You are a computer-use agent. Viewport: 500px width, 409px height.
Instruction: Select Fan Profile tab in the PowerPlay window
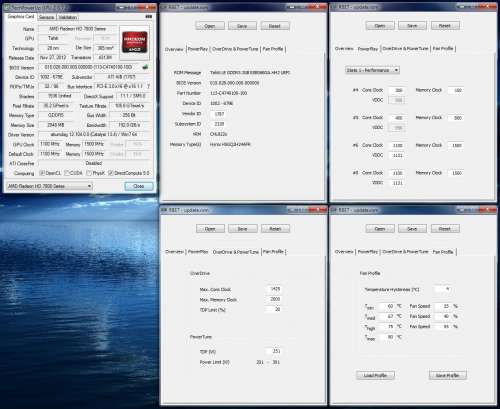443,49
